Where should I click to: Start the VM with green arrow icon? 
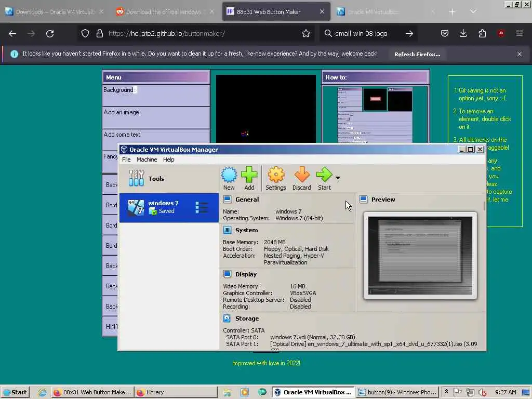(x=324, y=179)
